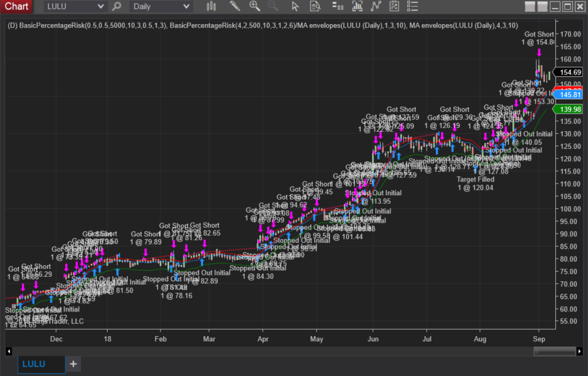Open the data series bar-chart icon

(x=357, y=7)
